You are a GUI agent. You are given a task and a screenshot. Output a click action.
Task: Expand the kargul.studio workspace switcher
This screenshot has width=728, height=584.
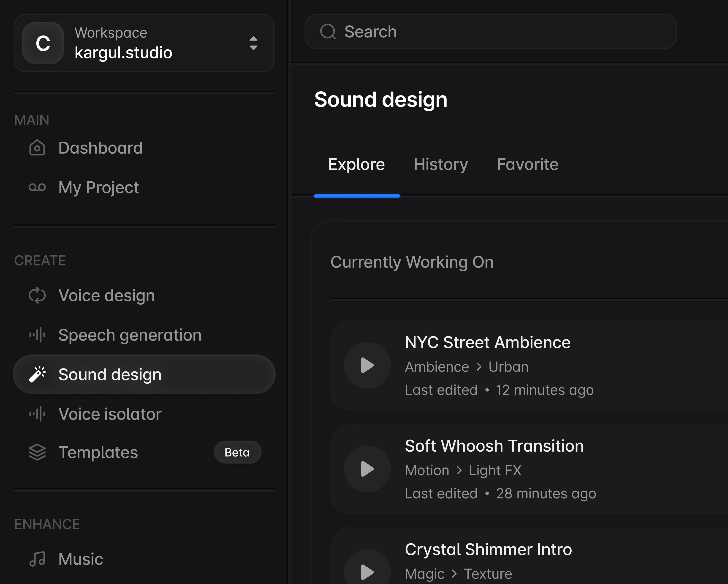tap(253, 43)
